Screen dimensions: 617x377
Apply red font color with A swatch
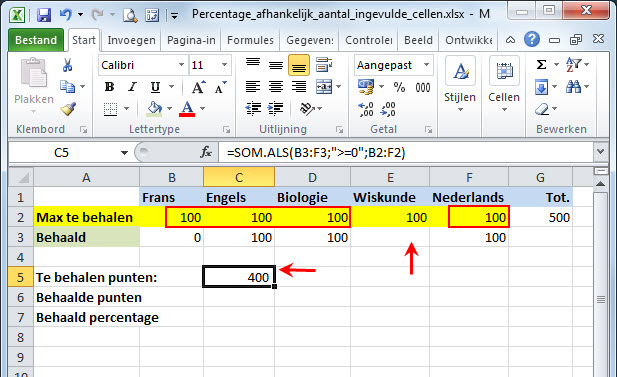point(187,109)
